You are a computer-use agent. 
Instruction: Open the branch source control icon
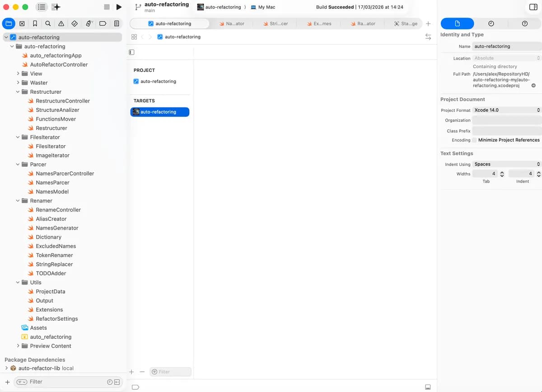[138, 7]
